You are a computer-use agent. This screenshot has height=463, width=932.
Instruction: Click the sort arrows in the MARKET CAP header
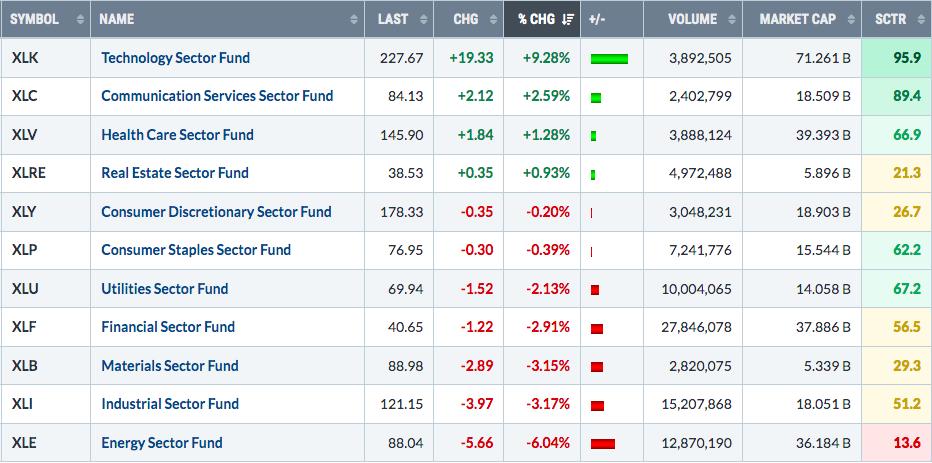[x=851, y=19]
